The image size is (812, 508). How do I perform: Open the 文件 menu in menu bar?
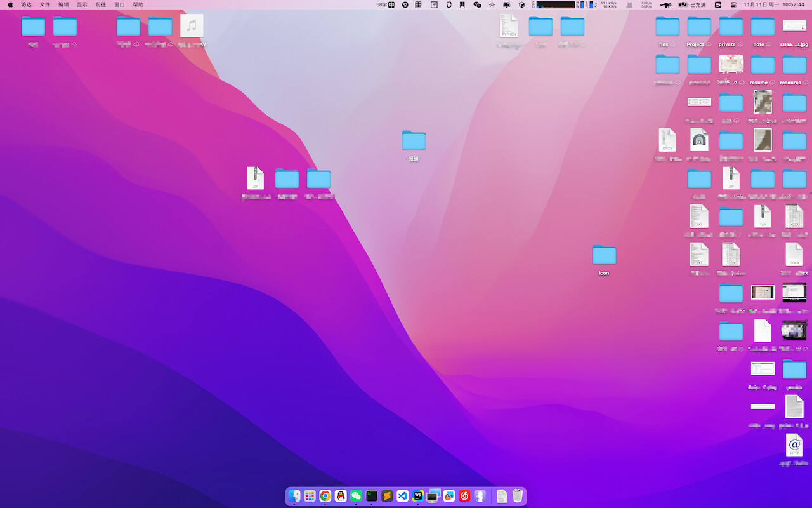(44, 4)
